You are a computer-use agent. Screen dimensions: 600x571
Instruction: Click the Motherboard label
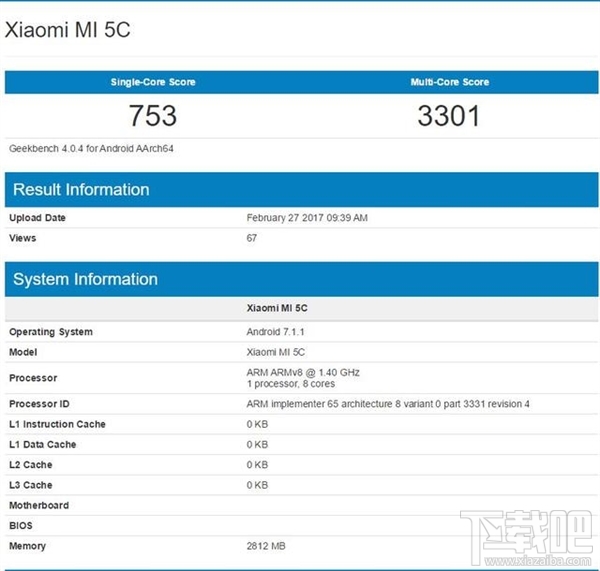[x=39, y=505]
